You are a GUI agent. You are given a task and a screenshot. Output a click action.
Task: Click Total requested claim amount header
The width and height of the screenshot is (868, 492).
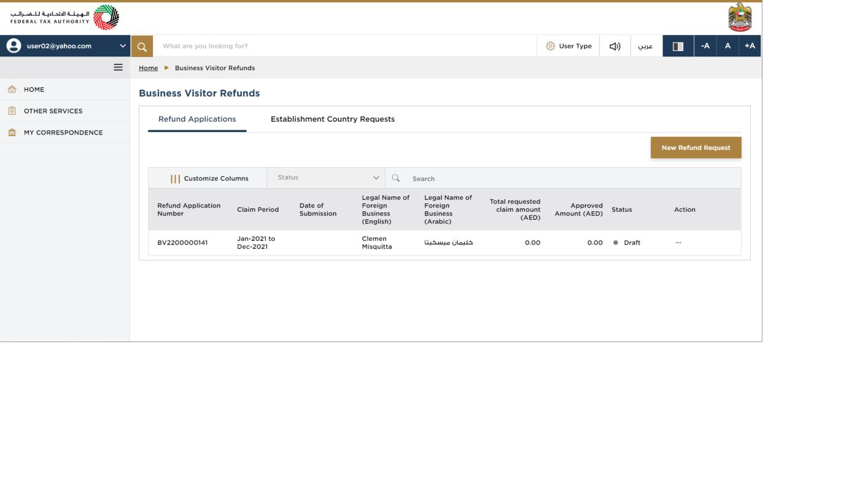tap(515, 209)
